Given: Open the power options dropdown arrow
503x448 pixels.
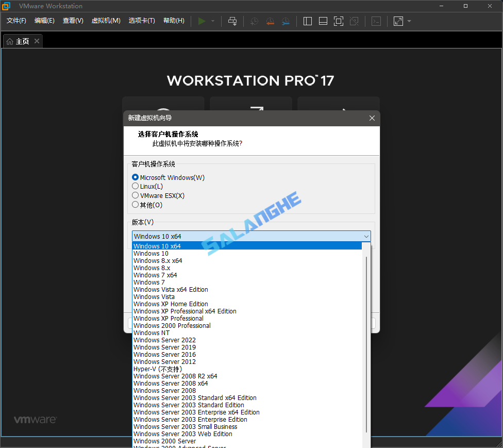Looking at the screenshot, I should click(x=212, y=21).
